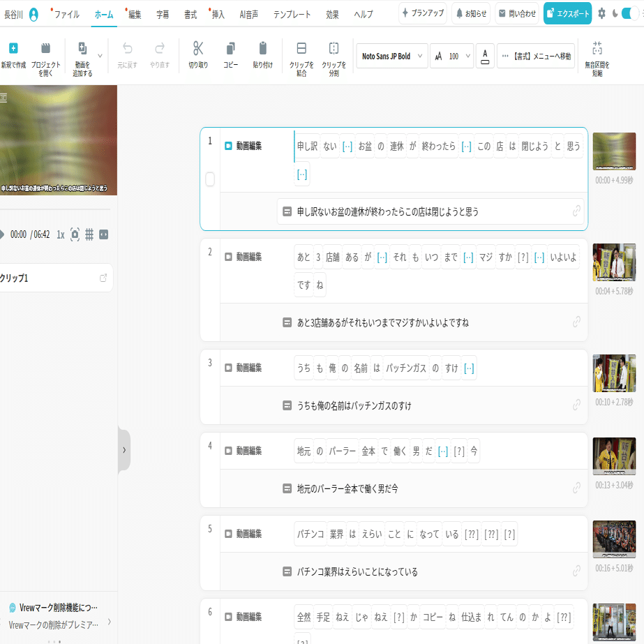The image size is (644, 644).
Task: Click link icon on clip 2 subtitle
Action: click(576, 322)
